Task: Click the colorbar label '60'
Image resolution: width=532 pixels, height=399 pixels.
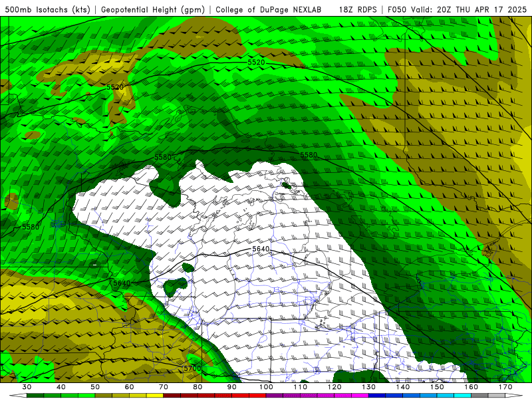Action: pyautogui.click(x=129, y=387)
